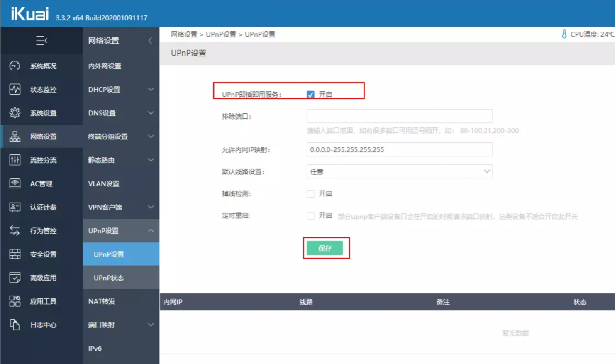
Task: Open IPv6 menu item
Action: pyautogui.click(x=121, y=348)
